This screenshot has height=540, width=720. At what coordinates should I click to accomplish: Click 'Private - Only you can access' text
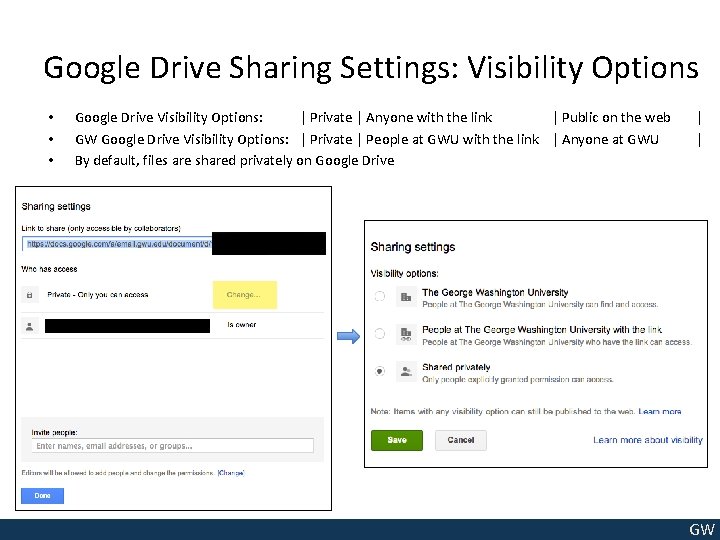click(98, 295)
